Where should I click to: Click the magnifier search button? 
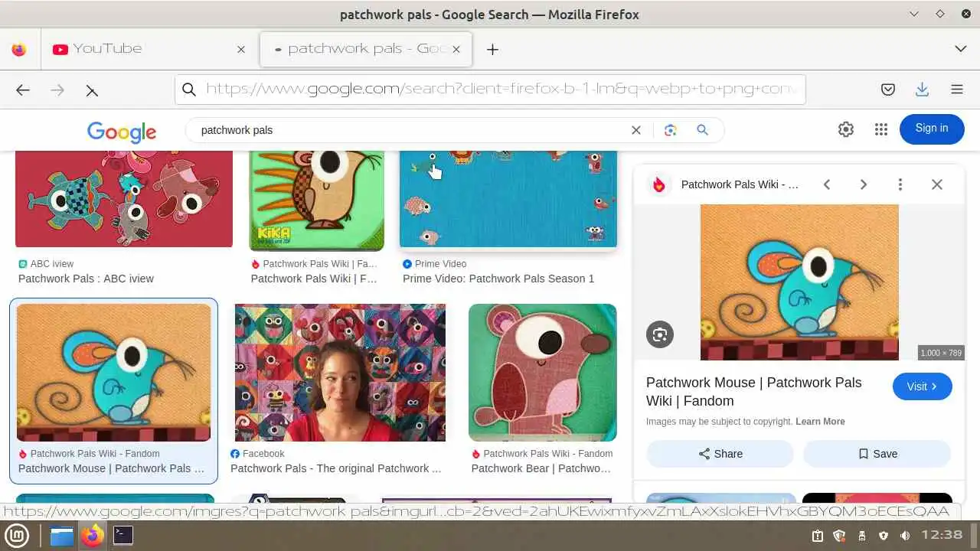(x=702, y=130)
